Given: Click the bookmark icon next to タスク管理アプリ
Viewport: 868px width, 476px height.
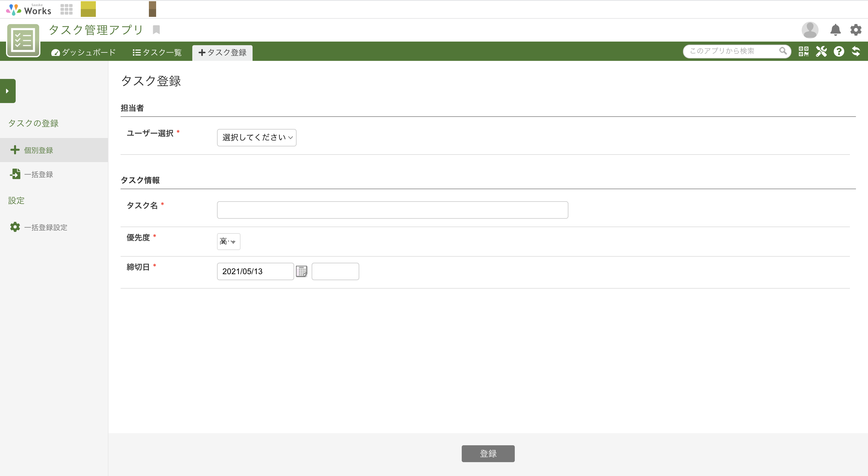Looking at the screenshot, I should coord(156,30).
